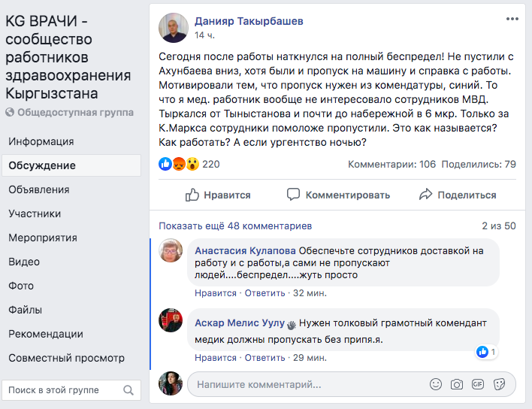532x409 pixels.
Task: Open the Обсуждение tab in sidebar
Action: [42, 165]
